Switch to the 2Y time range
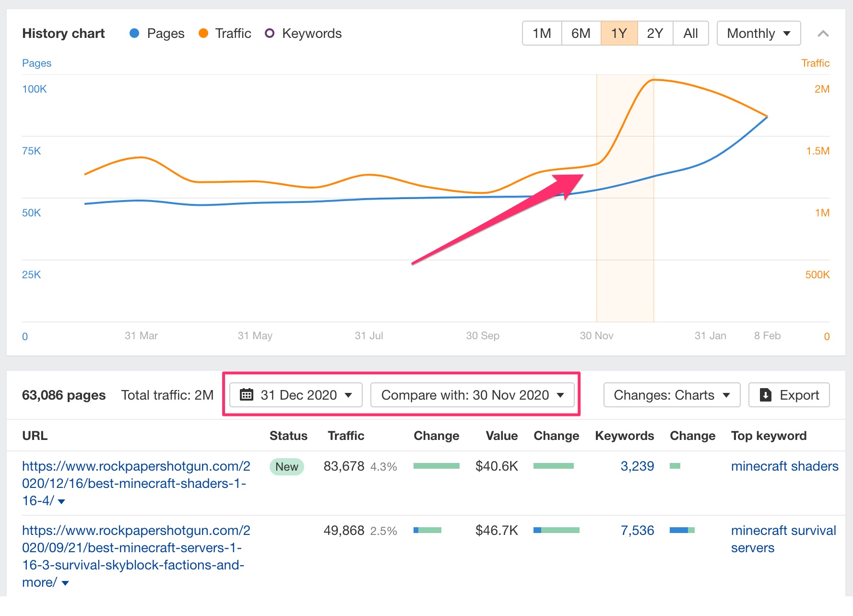853x616 pixels. coord(655,34)
